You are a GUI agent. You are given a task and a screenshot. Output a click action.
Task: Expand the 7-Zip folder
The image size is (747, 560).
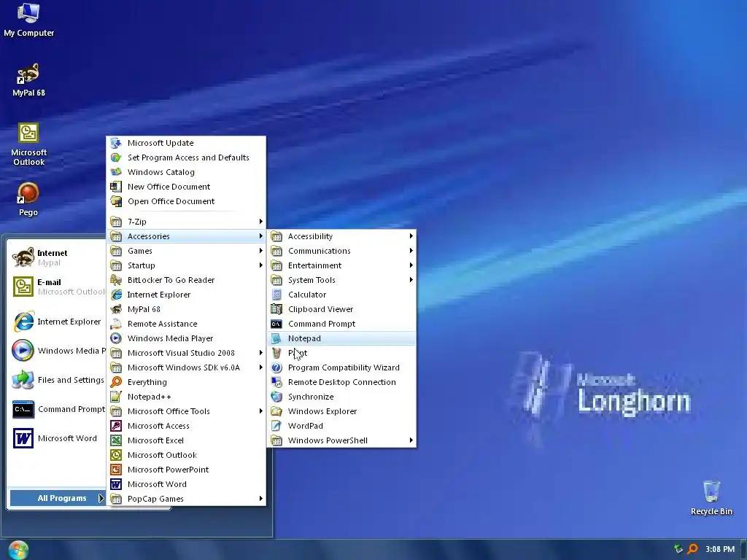(x=186, y=222)
